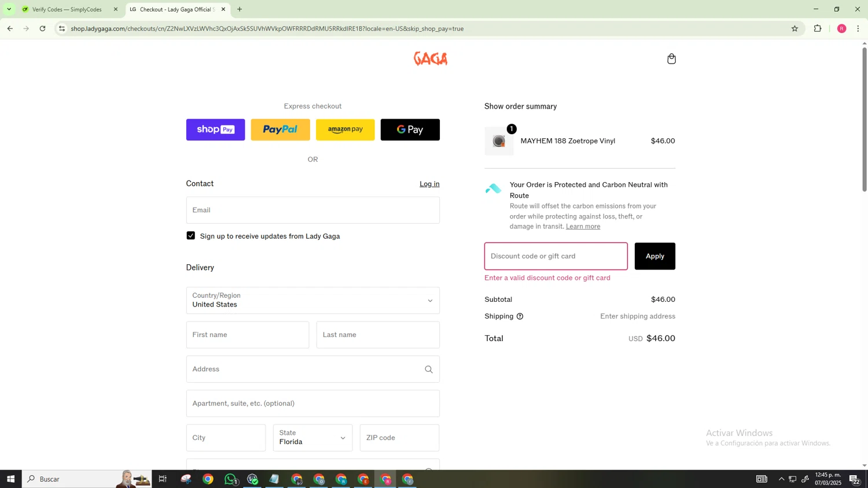Click the taskbar clock showing 12:45 p. m.
This screenshot has width=868, height=488.
click(x=827, y=479)
